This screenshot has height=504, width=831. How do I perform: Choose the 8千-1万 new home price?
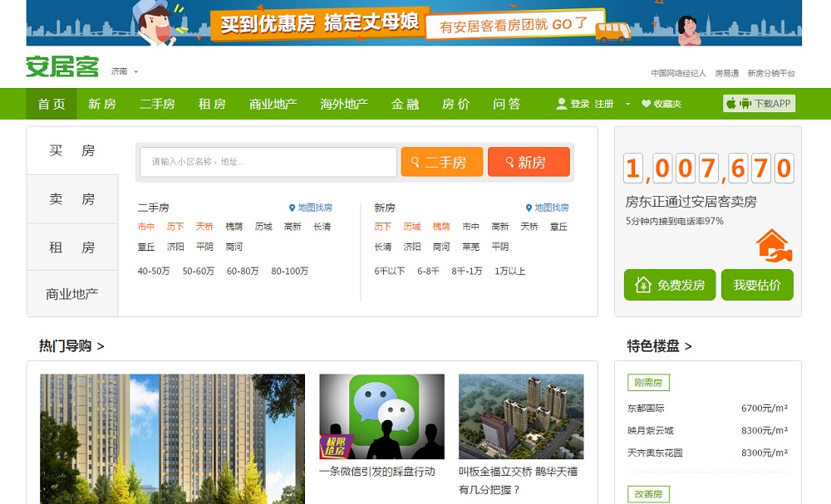click(466, 271)
